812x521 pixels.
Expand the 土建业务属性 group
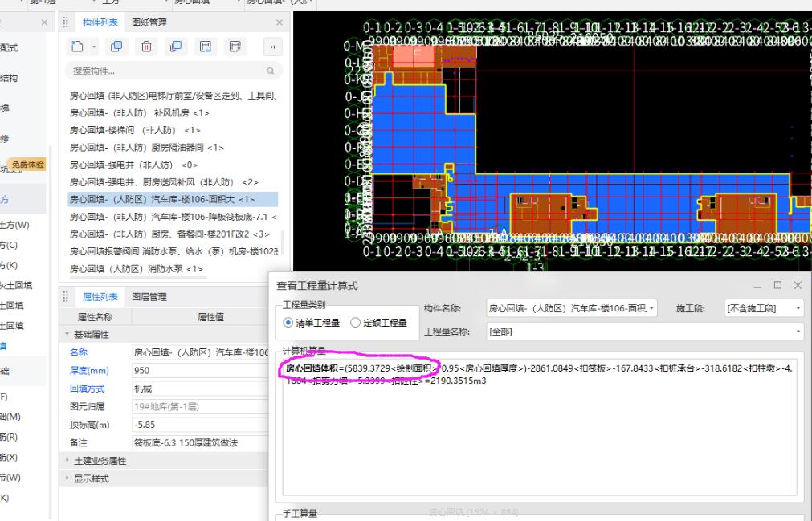tap(67, 461)
